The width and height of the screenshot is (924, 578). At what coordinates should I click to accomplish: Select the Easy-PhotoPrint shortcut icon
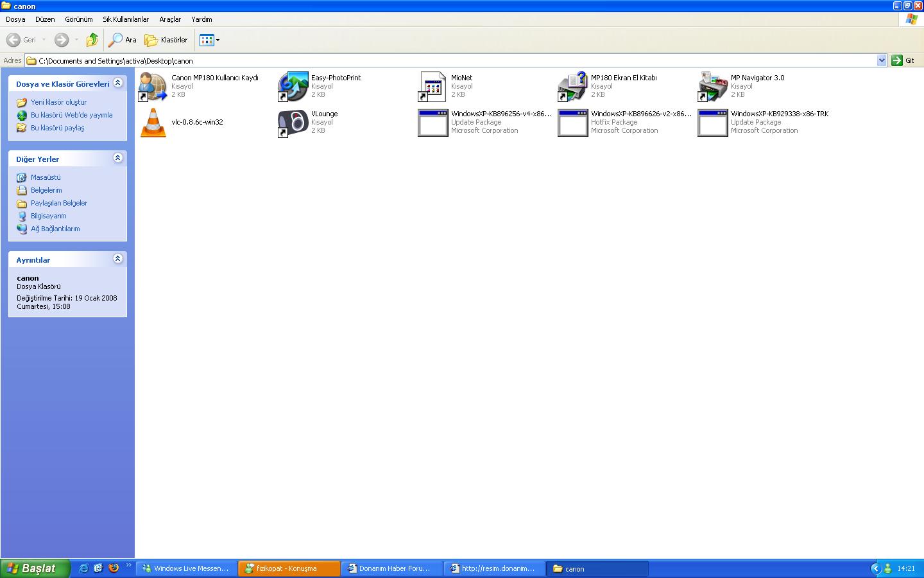[x=293, y=87]
